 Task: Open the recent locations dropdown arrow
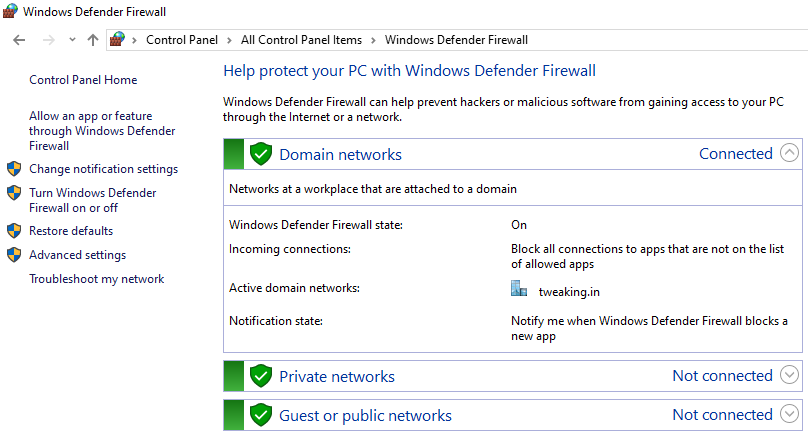coord(72,40)
